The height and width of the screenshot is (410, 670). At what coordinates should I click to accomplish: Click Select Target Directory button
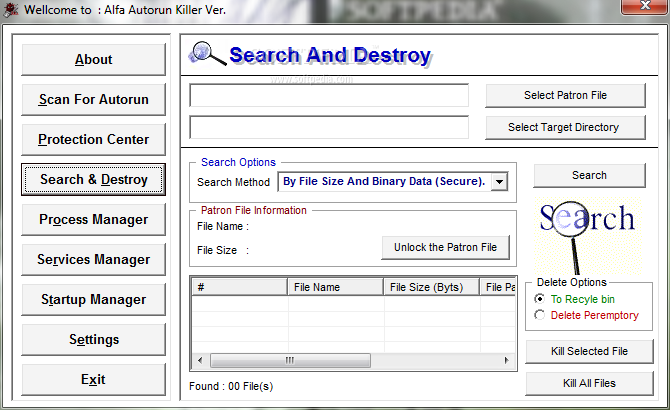point(565,127)
